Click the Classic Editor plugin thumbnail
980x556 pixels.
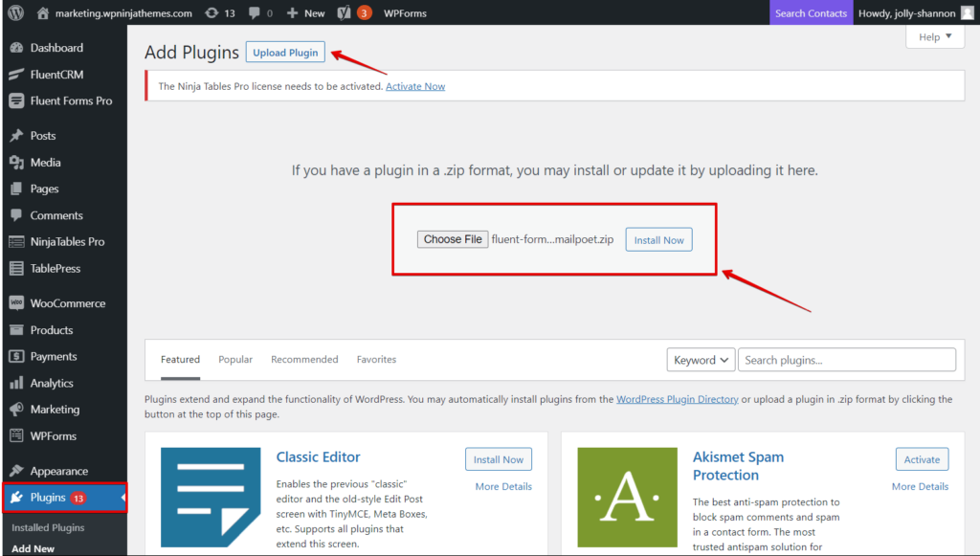pyautogui.click(x=211, y=498)
